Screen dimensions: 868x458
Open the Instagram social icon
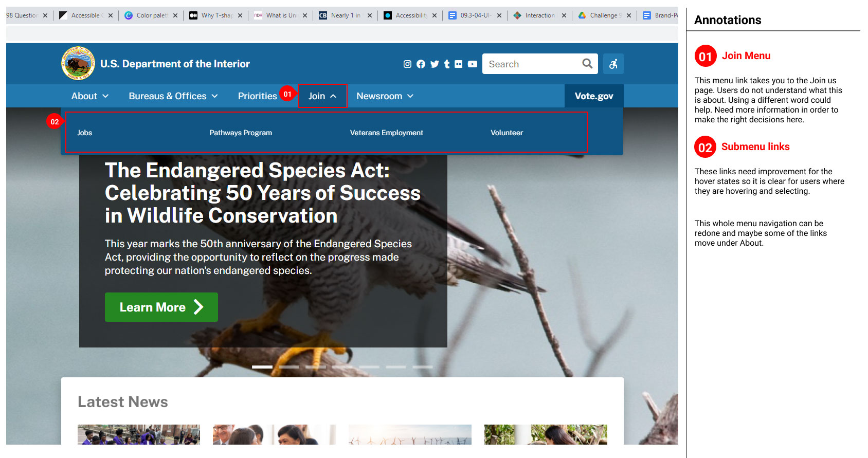pyautogui.click(x=407, y=64)
